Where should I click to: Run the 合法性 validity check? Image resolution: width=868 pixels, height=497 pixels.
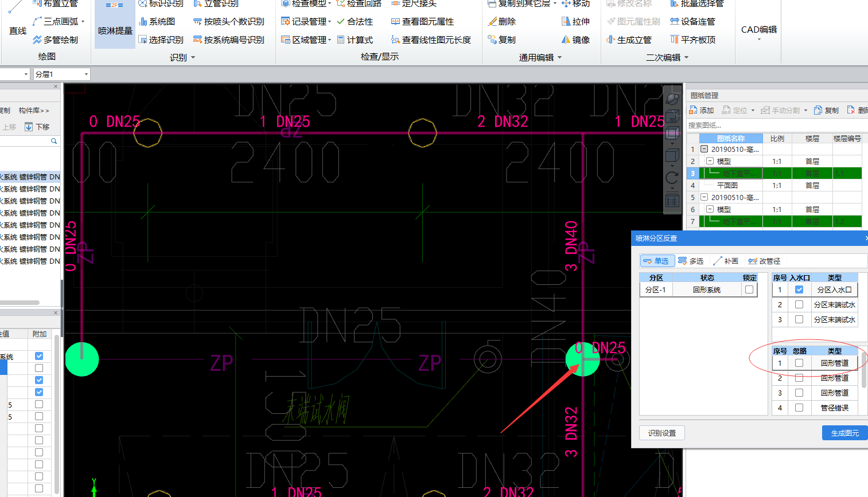pos(355,21)
